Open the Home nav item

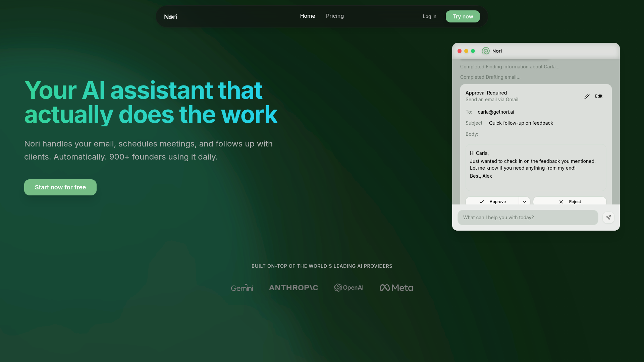tap(308, 16)
